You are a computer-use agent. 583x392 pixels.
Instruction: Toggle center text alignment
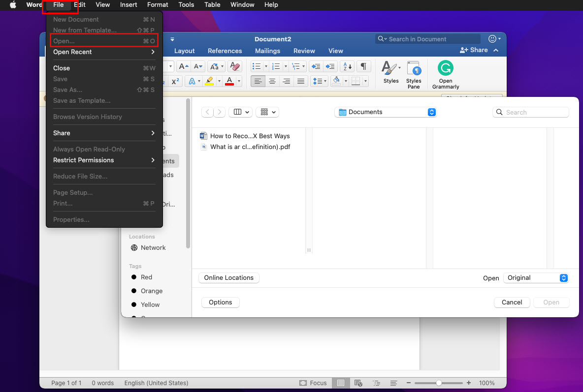click(x=272, y=82)
